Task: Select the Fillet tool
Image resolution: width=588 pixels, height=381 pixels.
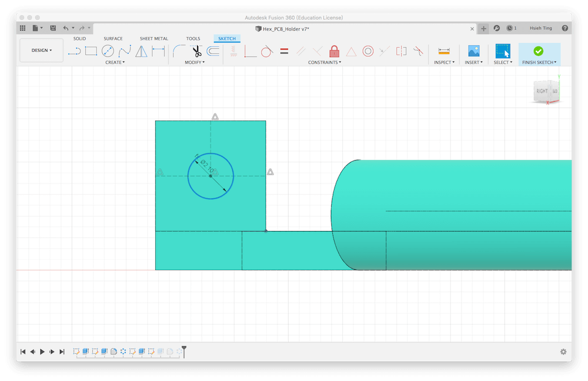Action: (x=179, y=51)
